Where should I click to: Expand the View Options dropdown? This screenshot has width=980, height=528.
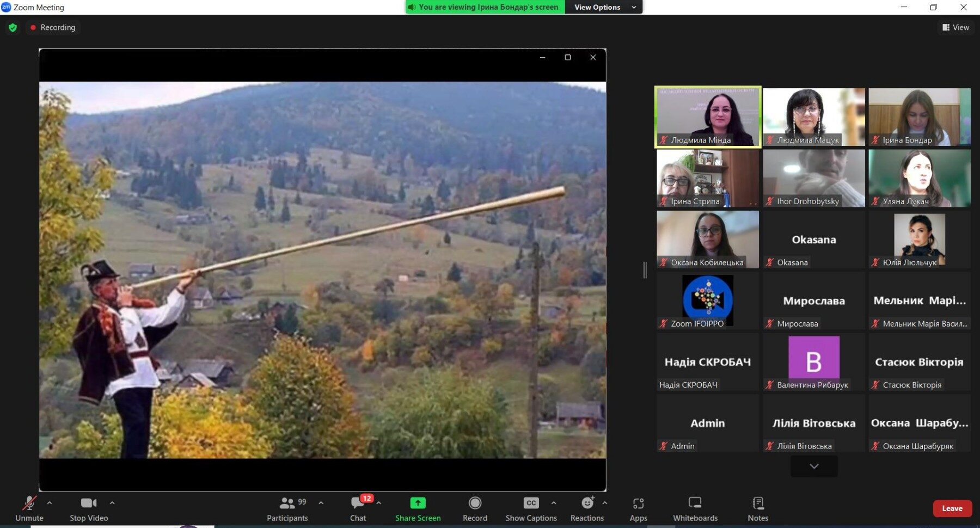[x=604, y=7]
